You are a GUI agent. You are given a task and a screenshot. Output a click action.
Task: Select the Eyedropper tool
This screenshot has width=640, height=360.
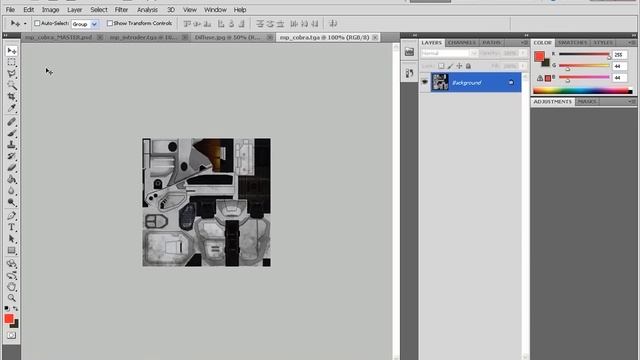11,108
